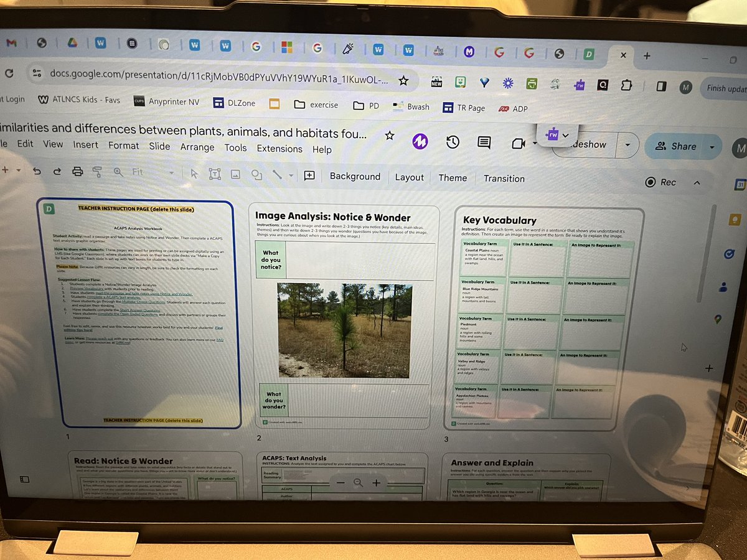747x560 pixels.
Task: Click the Share button
Action: click(677, 146)
